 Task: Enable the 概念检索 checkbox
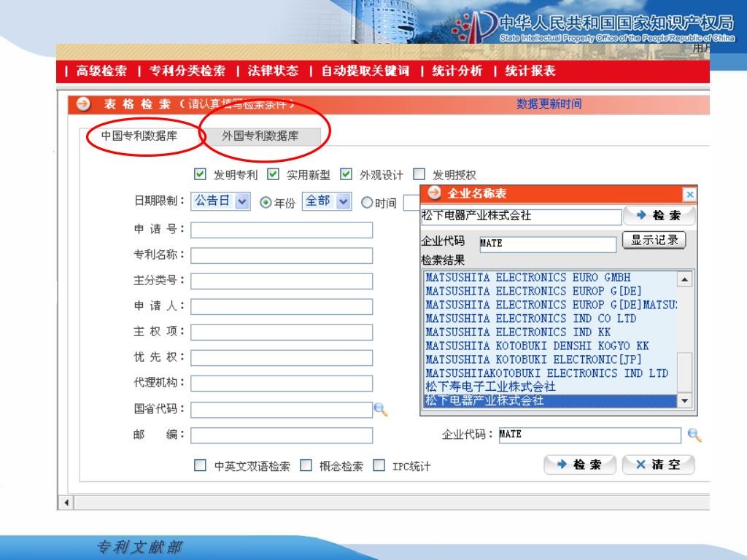coord(306,465)
